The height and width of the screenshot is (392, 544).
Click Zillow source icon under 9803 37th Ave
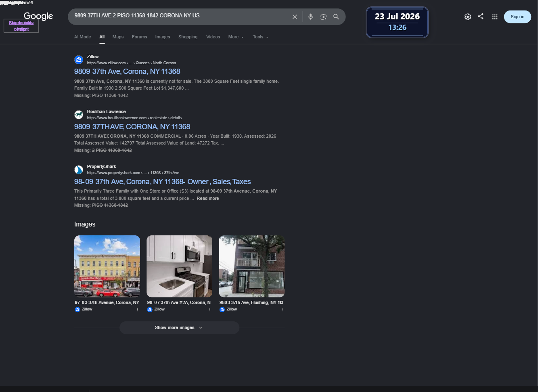click(x=222, y=310)
